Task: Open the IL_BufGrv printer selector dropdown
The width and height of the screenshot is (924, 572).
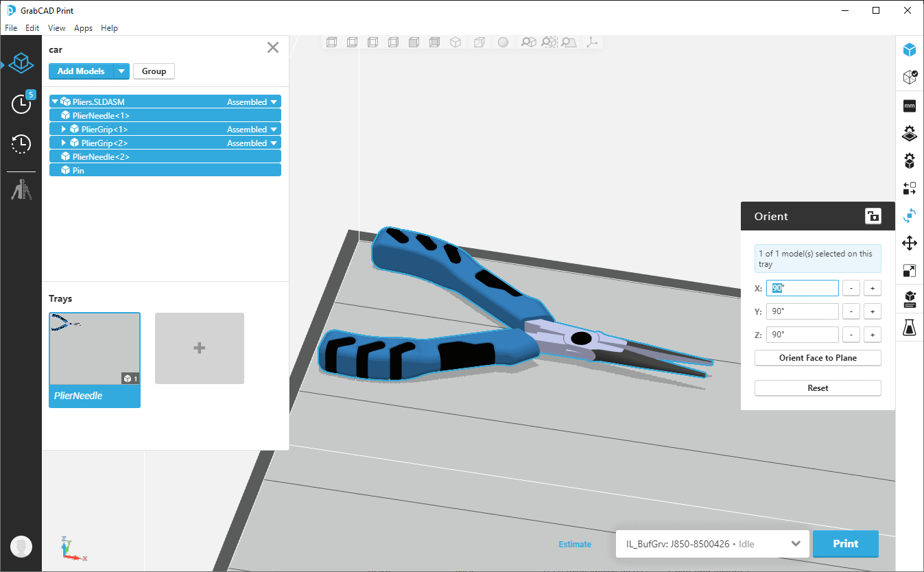Action: (x=713, y=544)
